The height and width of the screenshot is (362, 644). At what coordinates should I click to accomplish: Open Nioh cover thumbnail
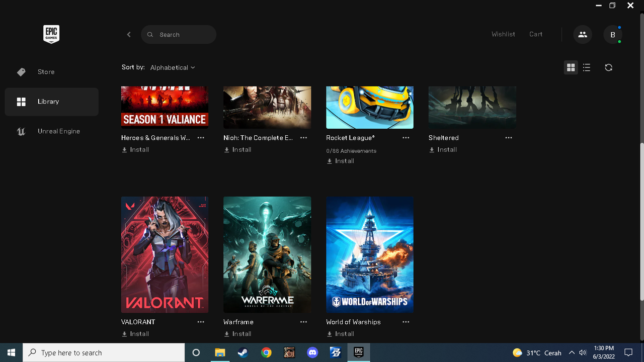click(267, 107)
